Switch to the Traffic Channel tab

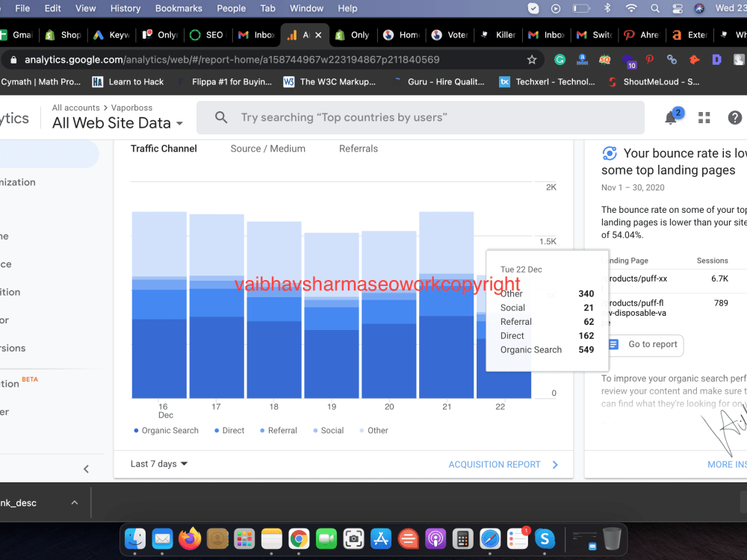[x=164, y=149]
